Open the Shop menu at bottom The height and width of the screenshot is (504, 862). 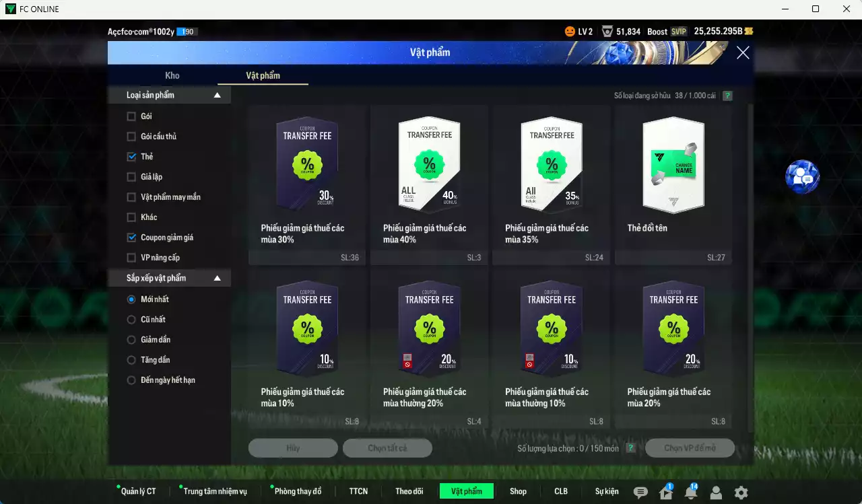tap(518, 491)
